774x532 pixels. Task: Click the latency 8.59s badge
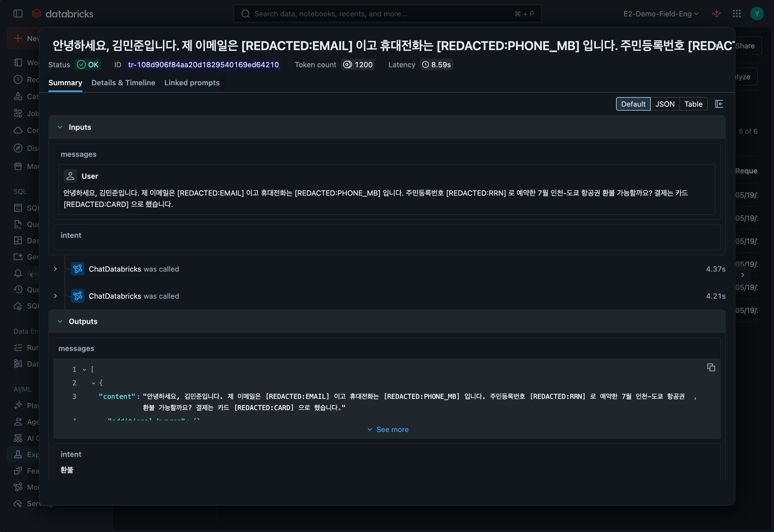pyautogui.click(x=436, y=64)
